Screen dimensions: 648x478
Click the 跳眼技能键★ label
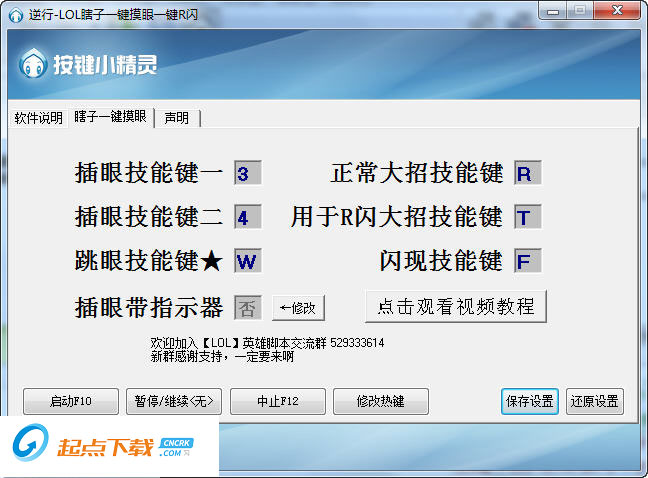tap(149, 260)
